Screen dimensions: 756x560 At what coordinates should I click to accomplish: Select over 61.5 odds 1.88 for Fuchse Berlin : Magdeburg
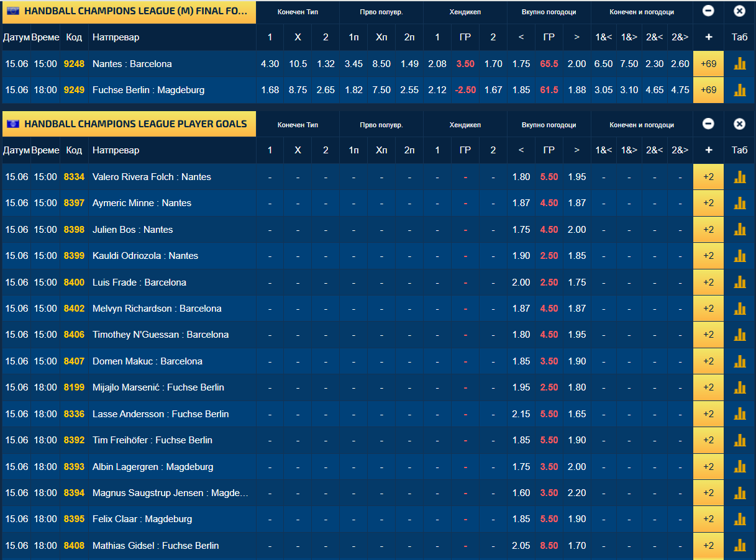[576, 90]
